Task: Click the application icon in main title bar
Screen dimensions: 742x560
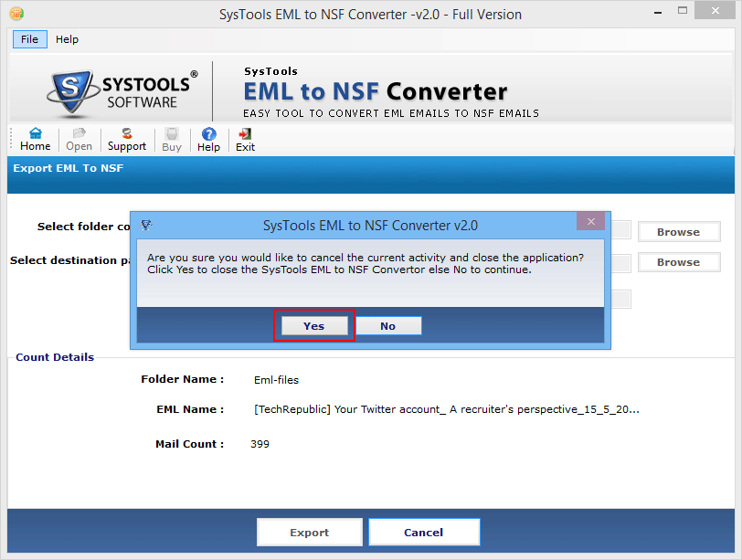Action: point(16,14)
